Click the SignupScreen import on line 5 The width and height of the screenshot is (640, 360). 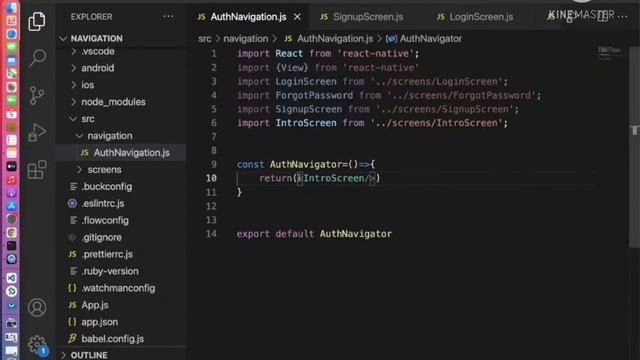coord(378,109)
